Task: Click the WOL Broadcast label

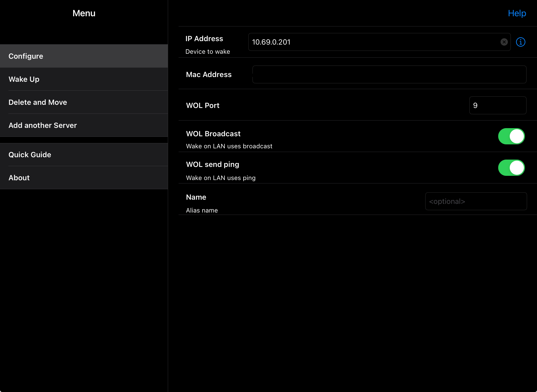Action: (x=213, y=134)
